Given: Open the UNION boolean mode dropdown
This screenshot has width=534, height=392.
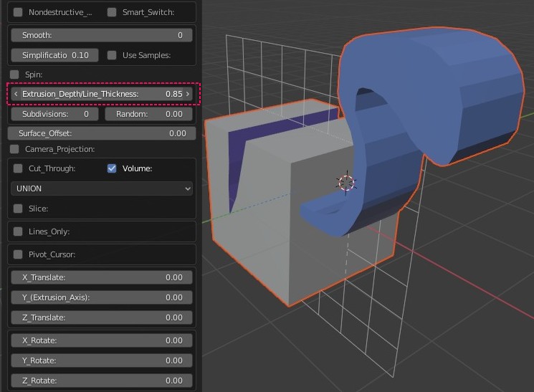Looking at the screenshot, I should click(x=102, y=188).
